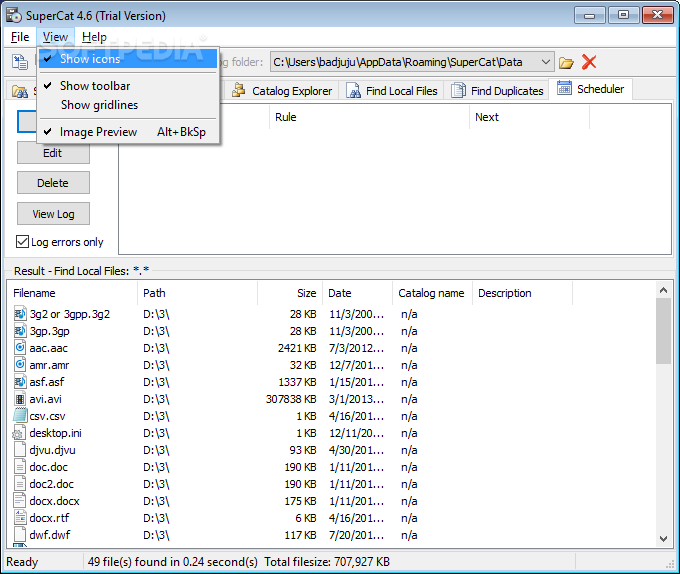This screenshot has width=680, height=574.
Task: Click the aac.aac audio file icon
Action: (20, 348)
